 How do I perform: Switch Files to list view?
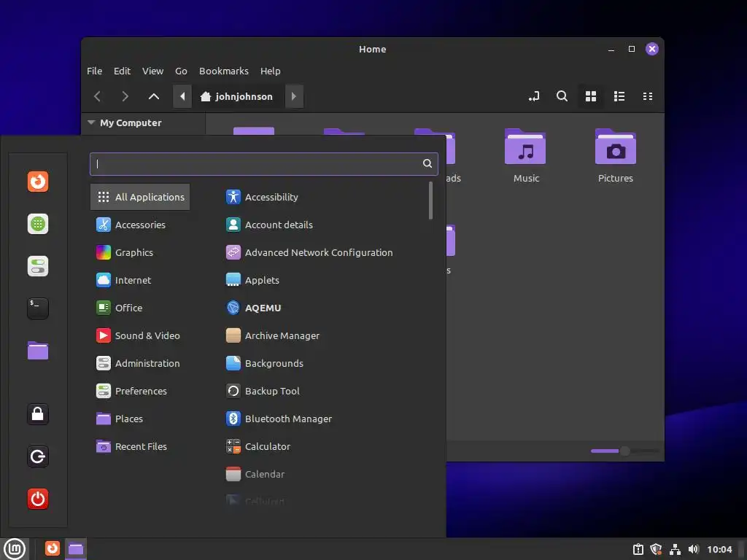point(619,96)
